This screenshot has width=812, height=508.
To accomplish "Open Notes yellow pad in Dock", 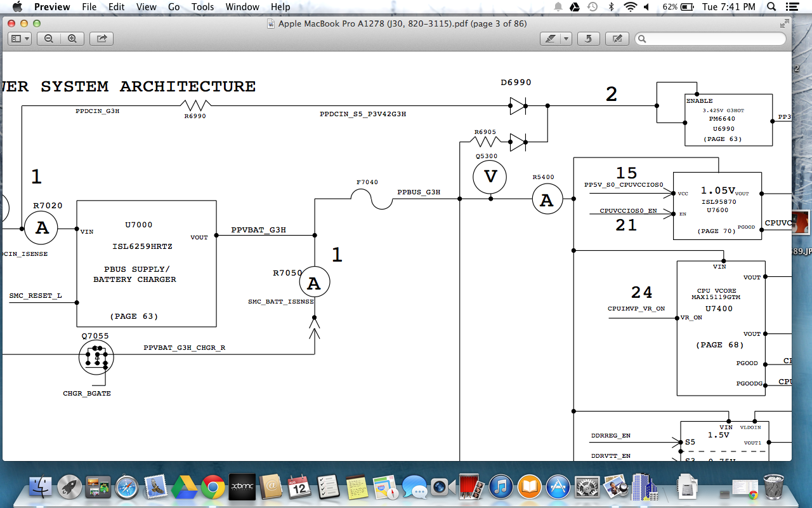I will tap(357, 488).
